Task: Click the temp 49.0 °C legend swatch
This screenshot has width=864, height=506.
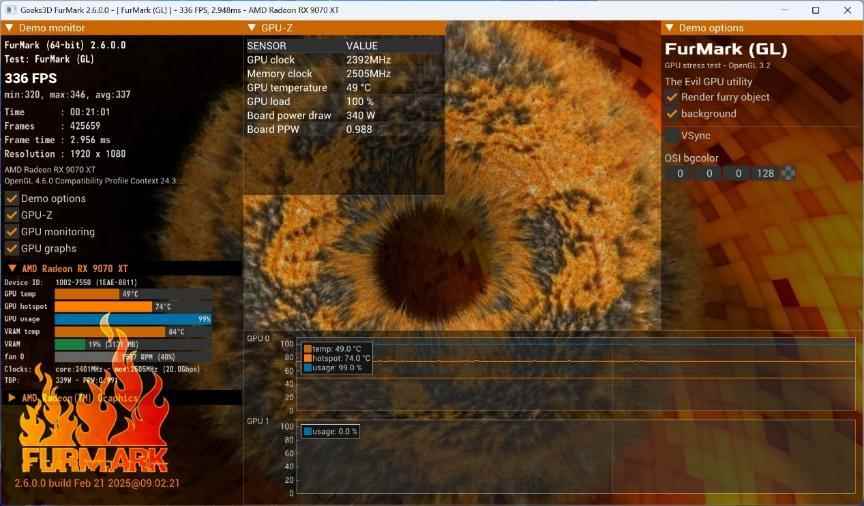Action: (307, 349)
